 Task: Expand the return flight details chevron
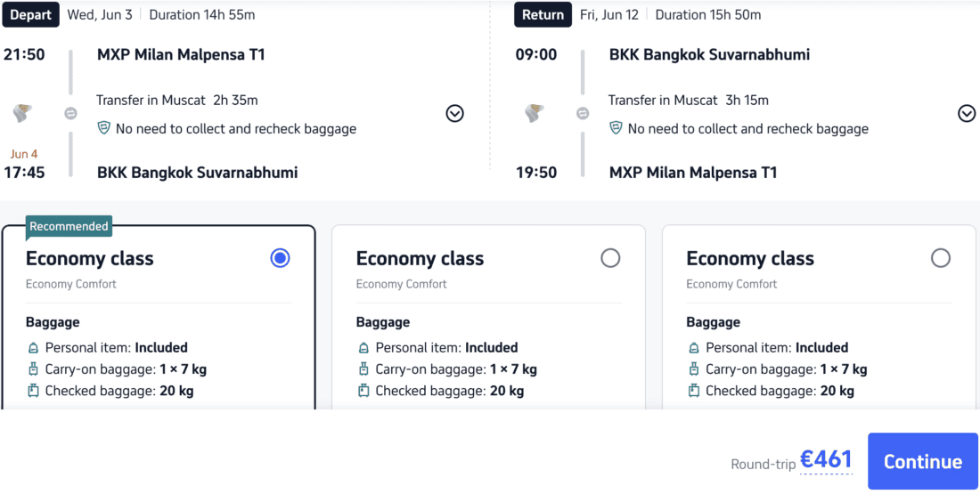pyautogui.click(x=967, y=114)
